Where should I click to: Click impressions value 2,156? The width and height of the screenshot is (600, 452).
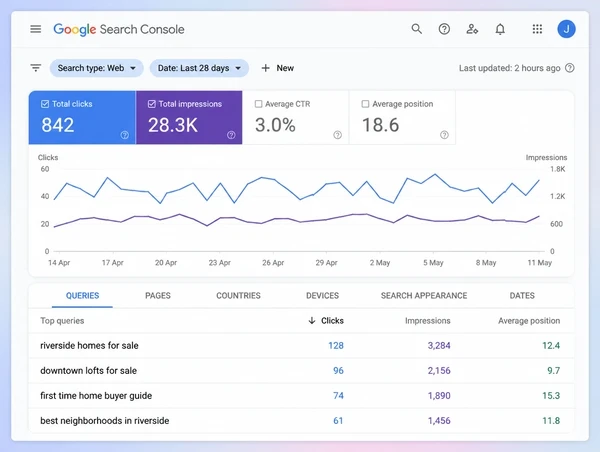(x=439, y=370)
